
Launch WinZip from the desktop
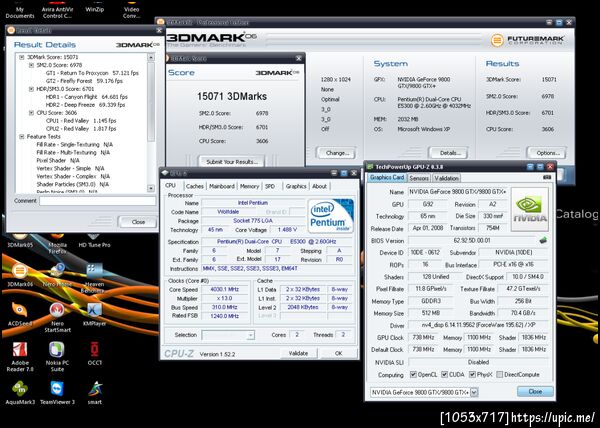pos(94,9)
